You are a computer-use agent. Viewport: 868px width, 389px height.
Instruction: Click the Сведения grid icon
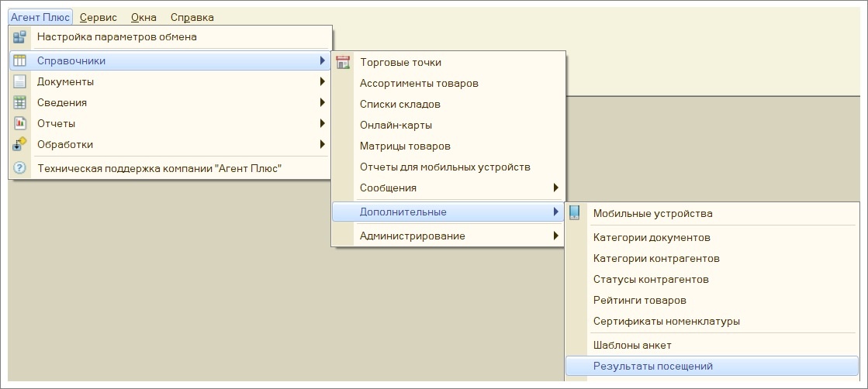click(19, 103)
